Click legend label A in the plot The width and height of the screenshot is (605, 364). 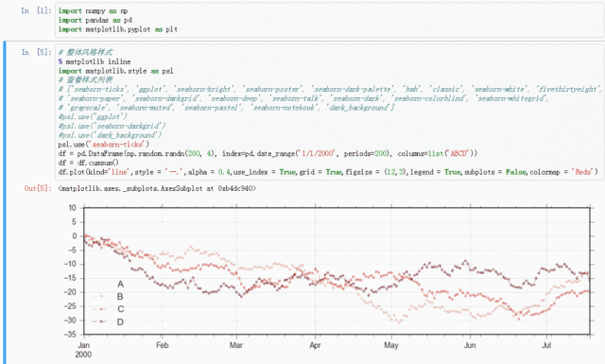120,284
